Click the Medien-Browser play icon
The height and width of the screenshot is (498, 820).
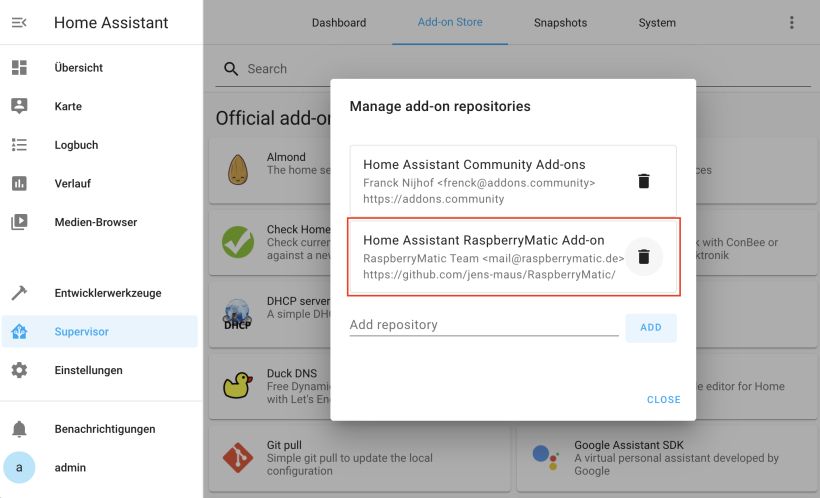point(19,222)
